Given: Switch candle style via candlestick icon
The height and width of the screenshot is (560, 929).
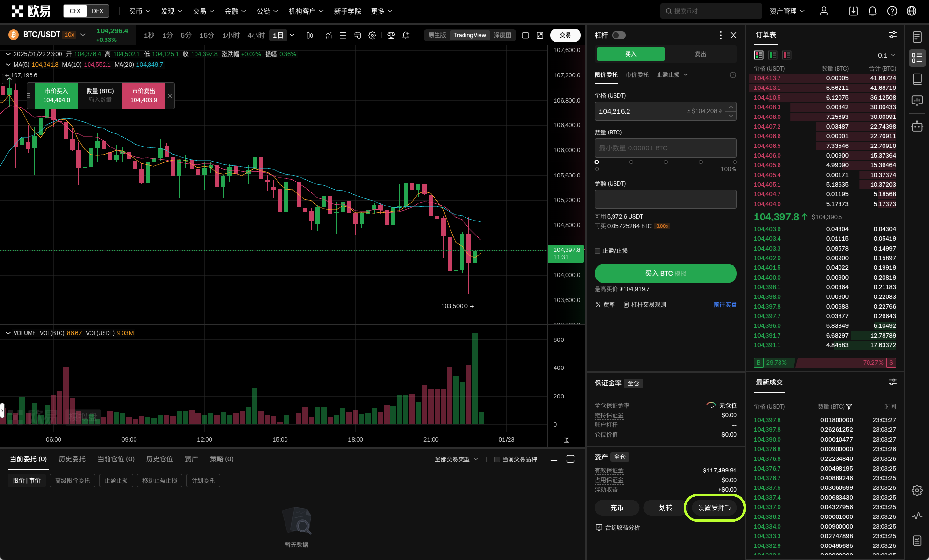Looking at the screenshot, I should point(309,36).
